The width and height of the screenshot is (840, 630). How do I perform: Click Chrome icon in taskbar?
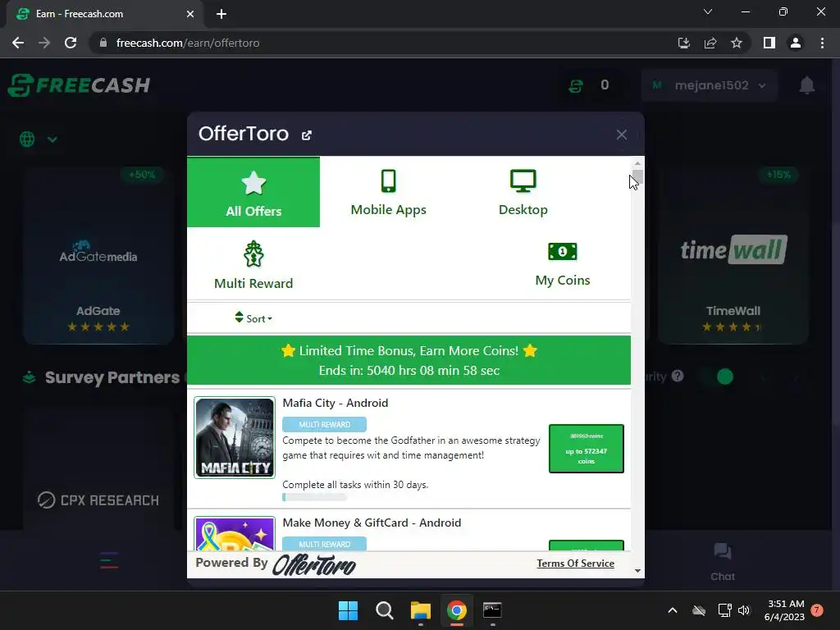456,610
